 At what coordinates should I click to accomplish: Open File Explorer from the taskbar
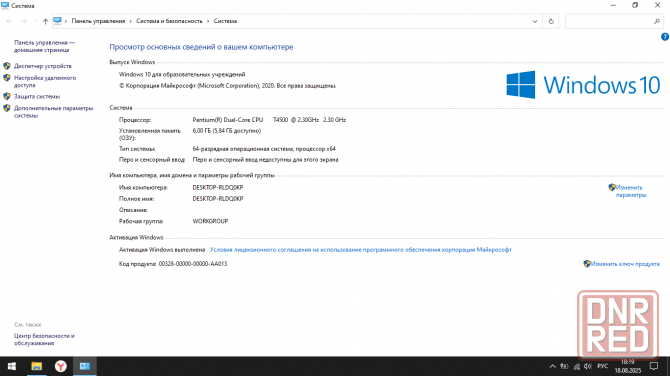click(x=36, y=366)
